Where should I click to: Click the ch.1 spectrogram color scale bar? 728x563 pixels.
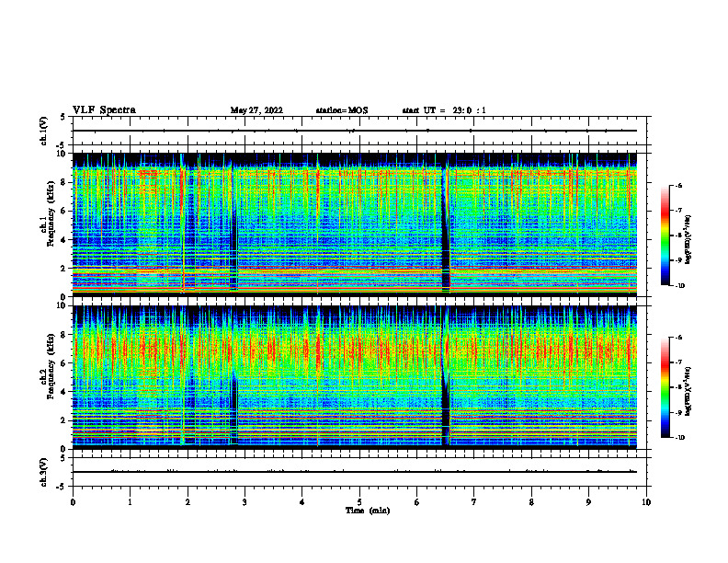click(x=665, y=236)
